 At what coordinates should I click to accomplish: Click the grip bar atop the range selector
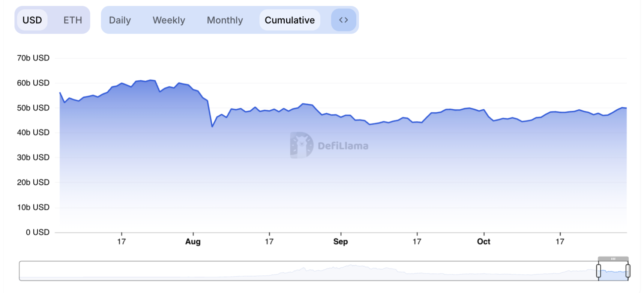(x=613, y=259)
